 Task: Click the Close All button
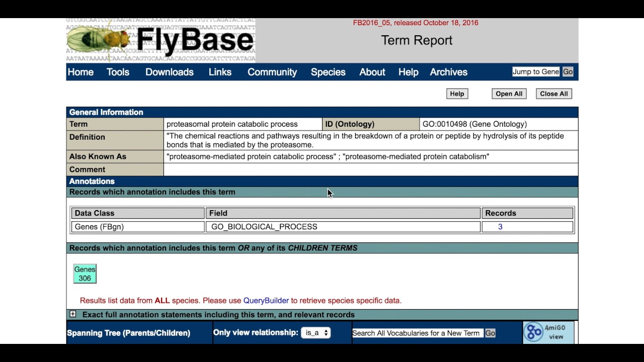pos(554,94)
